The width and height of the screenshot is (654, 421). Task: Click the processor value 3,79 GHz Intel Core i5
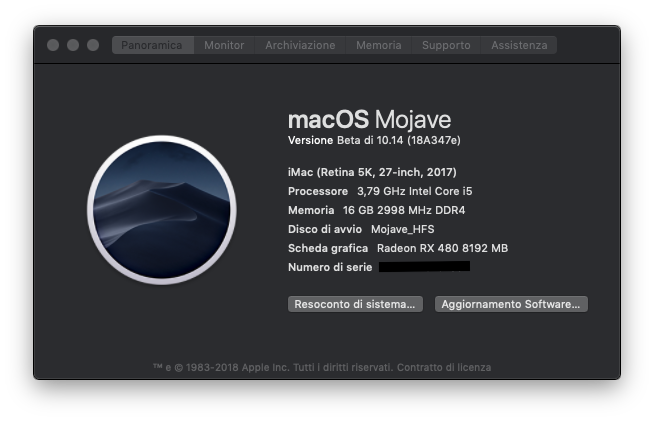[x=415, y=191]
